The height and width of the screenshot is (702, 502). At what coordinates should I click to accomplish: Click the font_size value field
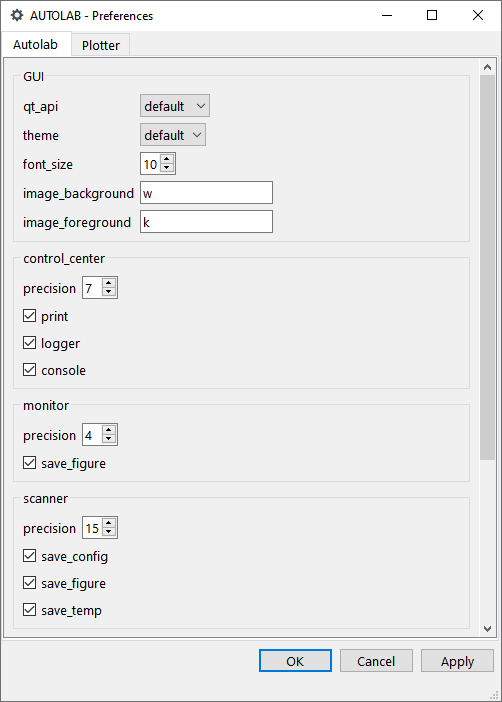point(150,164)
